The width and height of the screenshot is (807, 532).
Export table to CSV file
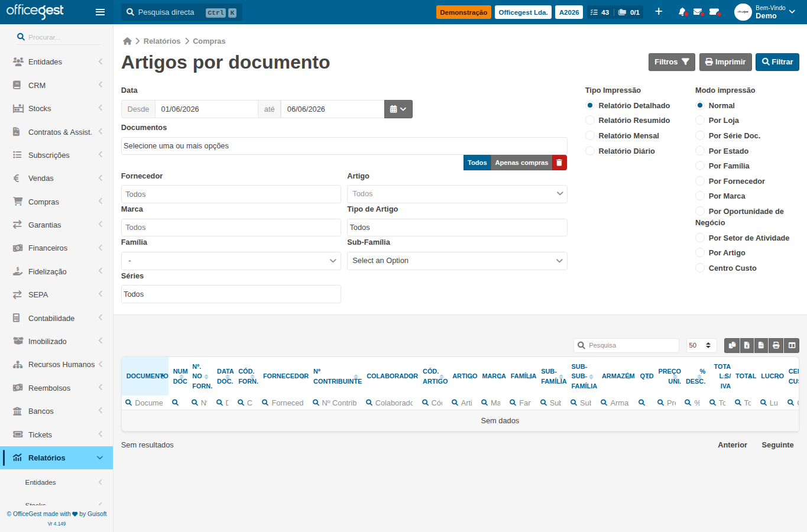point(761,345)
